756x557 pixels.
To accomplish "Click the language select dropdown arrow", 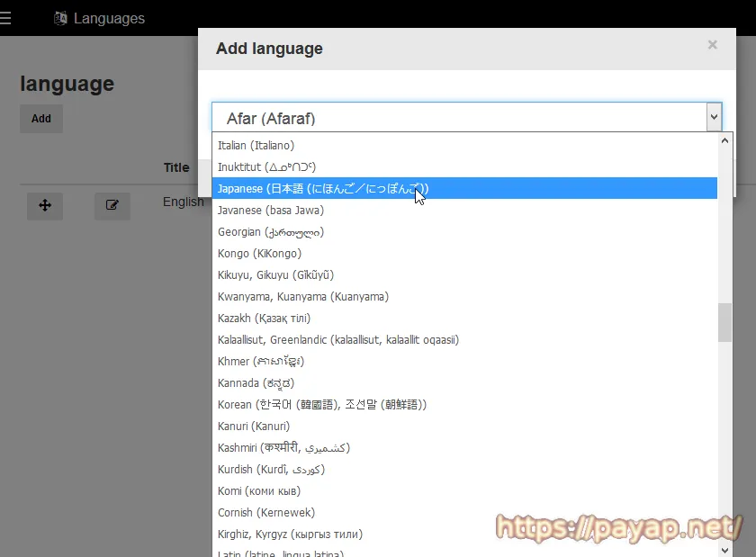I will (x=714, y=118).
